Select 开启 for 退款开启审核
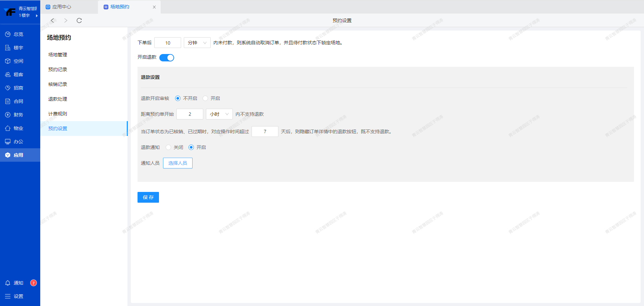The image size is (644, 306). pos(205,98)
